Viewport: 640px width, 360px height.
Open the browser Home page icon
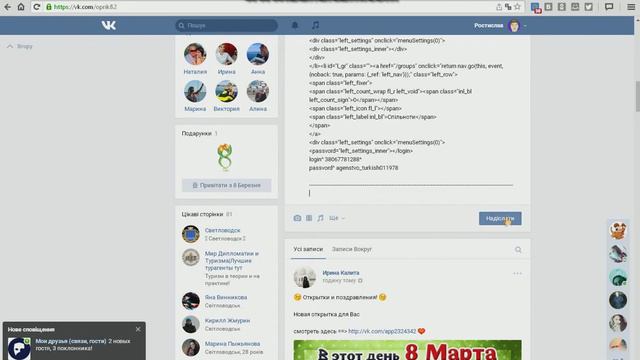(x=21, y=7)
